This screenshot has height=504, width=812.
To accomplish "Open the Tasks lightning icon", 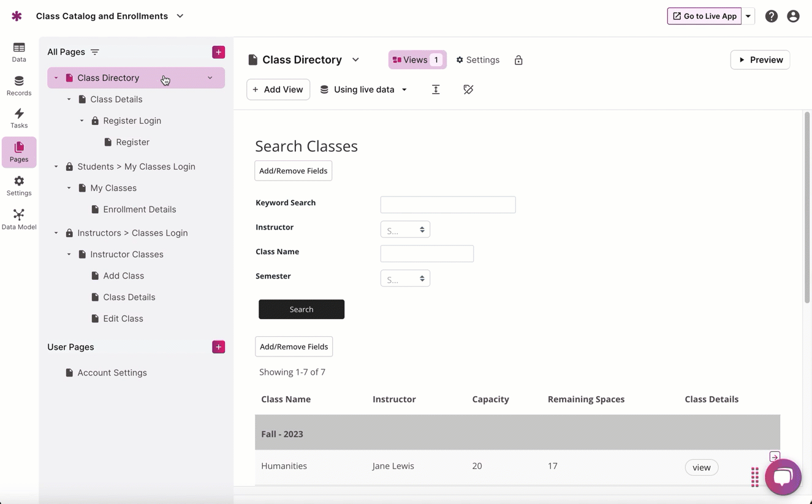I will coord(19,118).
